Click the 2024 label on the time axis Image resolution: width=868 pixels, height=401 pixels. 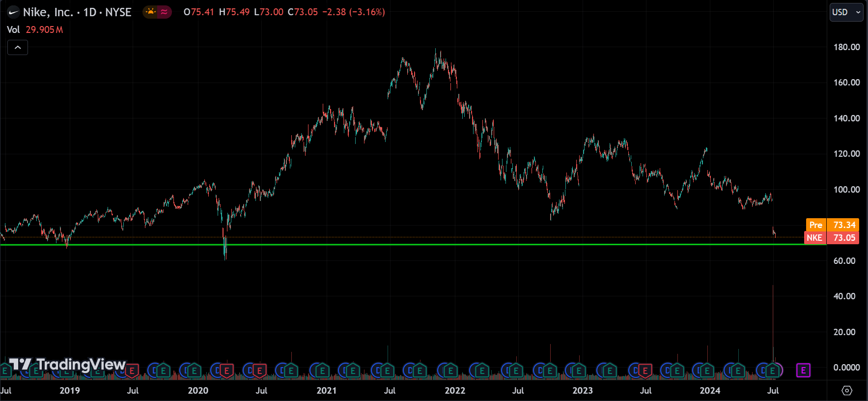click(710, 391)
